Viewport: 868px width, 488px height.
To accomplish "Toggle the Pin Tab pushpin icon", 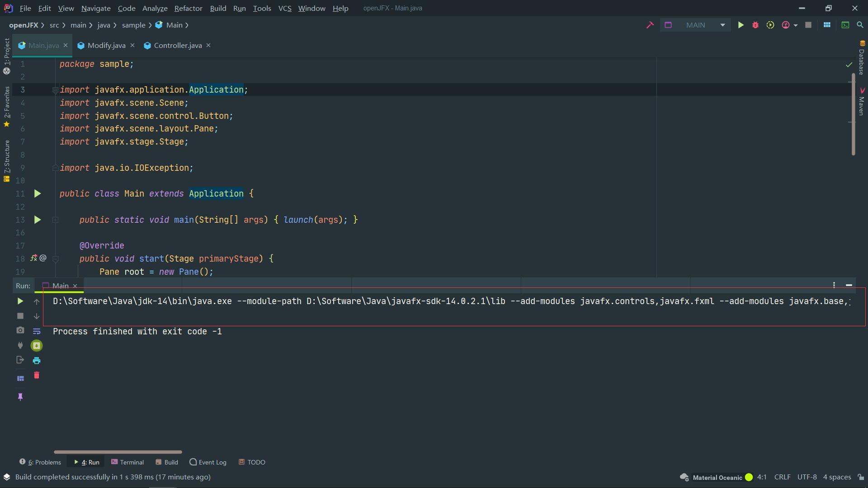I will pos(20,397).
